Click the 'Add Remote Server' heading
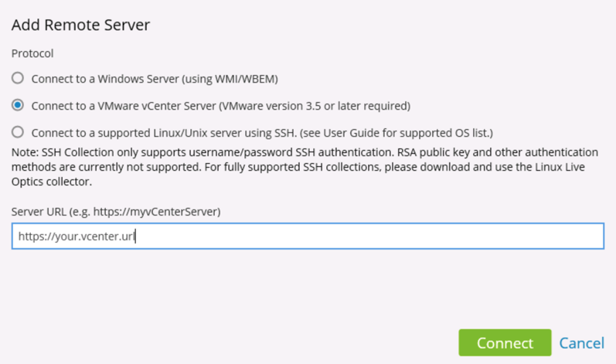Image resolution: width=616 pixels, height=364 pixels. 80,25
